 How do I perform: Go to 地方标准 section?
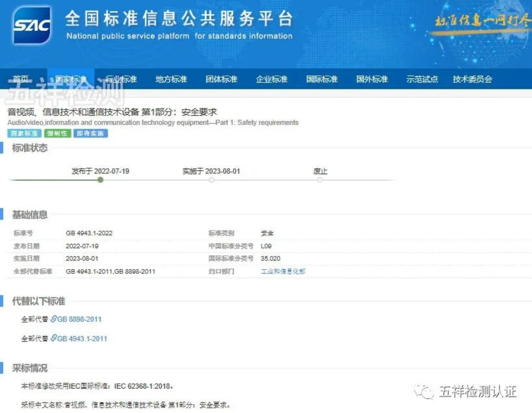tap(171, 79)
